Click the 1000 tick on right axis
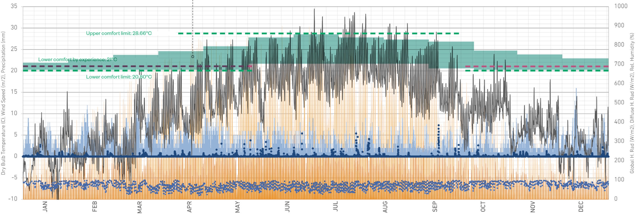Viewport: 644px width, 216px height. (621, 6)
